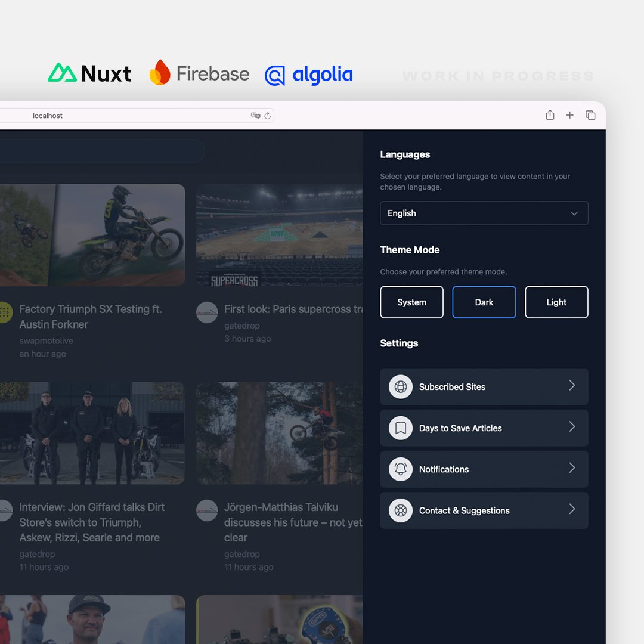644x644 pixels.
Task: Open the browser share icon
Action: pos(550,115)
